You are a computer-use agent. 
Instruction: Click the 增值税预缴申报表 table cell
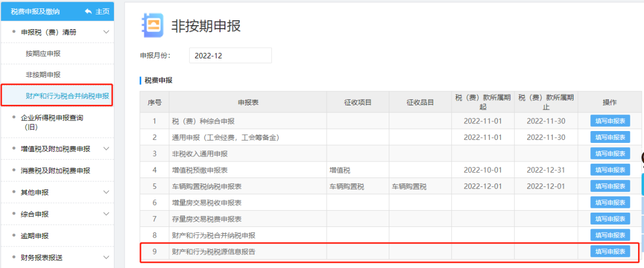247,170
